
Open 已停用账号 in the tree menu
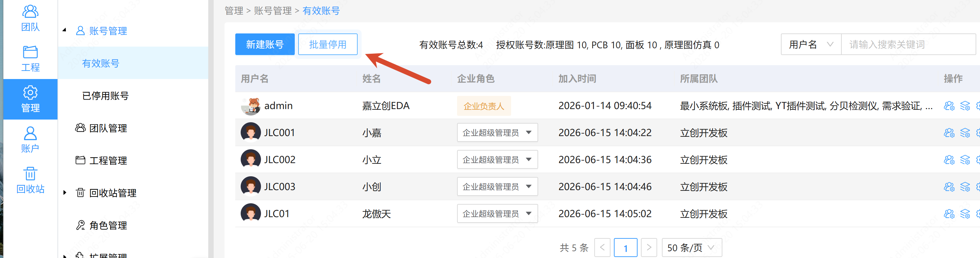pos(105,95)
